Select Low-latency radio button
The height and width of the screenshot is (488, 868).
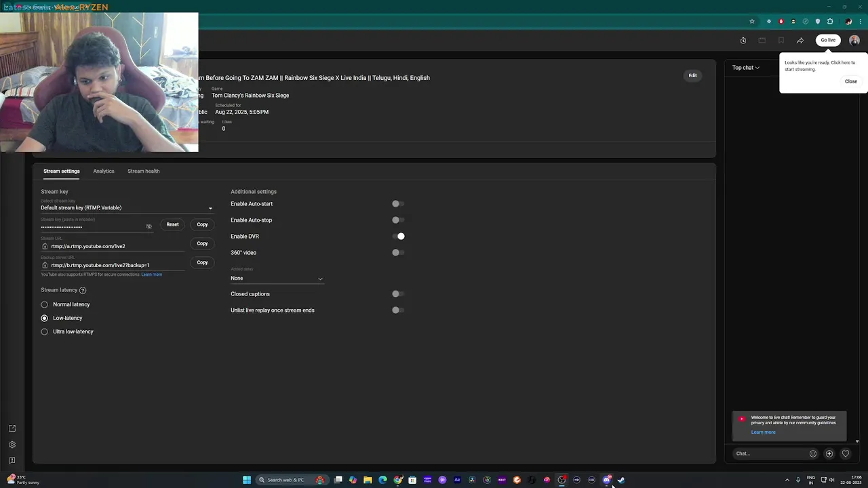pos(45,319)
